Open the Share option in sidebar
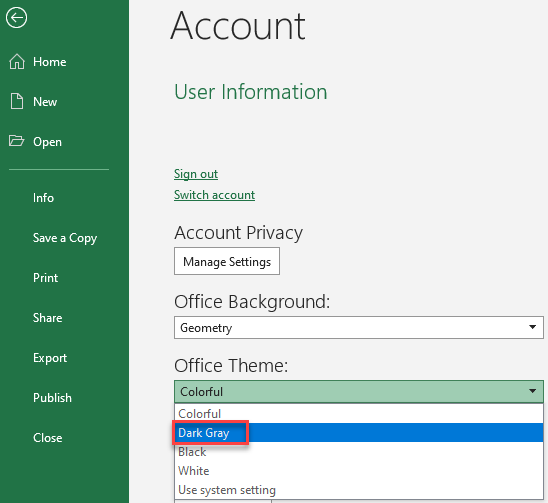Image resolution: width=548 pixels, height=503 pixels. (x=48, y=318)
